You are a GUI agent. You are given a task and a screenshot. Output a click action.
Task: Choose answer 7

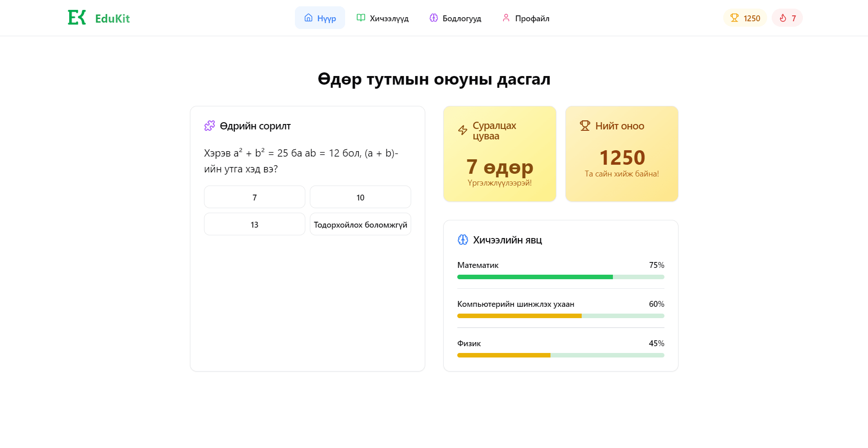point(255,197)
